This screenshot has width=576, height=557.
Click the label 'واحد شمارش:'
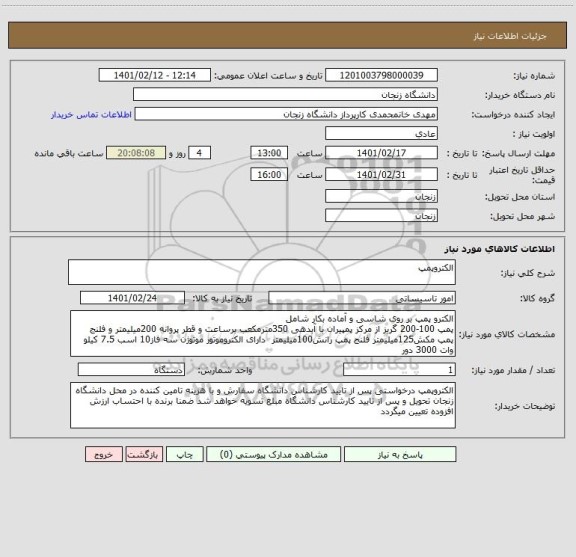pyautogui.click(x=226, y=370)
